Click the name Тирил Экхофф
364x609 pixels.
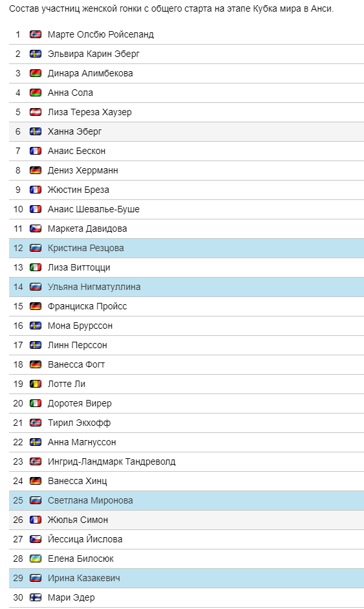[79, 423]
